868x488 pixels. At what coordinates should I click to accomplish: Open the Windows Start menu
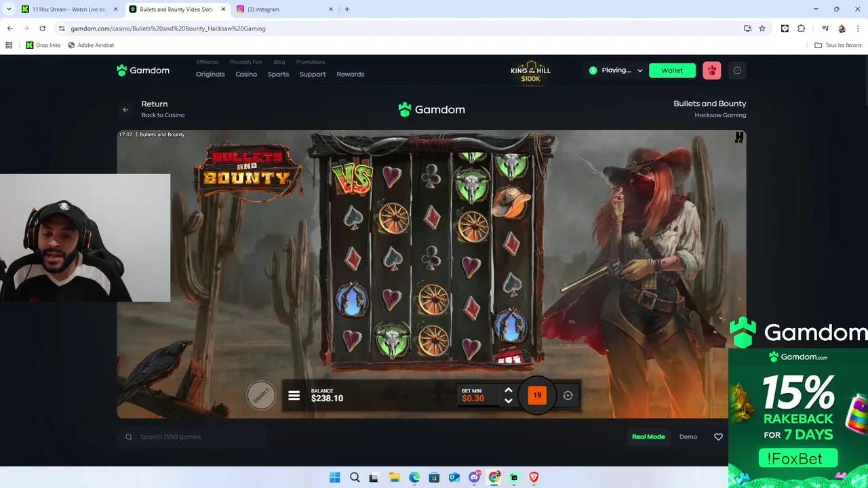pyautogui.click(x=335, y=477)
